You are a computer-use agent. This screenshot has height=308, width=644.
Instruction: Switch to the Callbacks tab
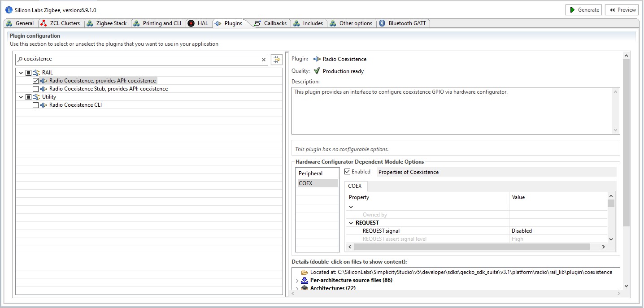point(270,23)
